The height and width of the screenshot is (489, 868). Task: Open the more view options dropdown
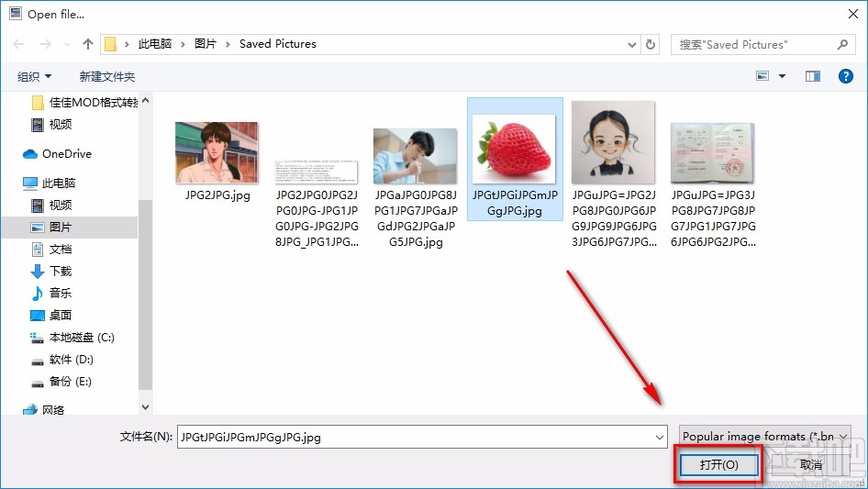782,76
